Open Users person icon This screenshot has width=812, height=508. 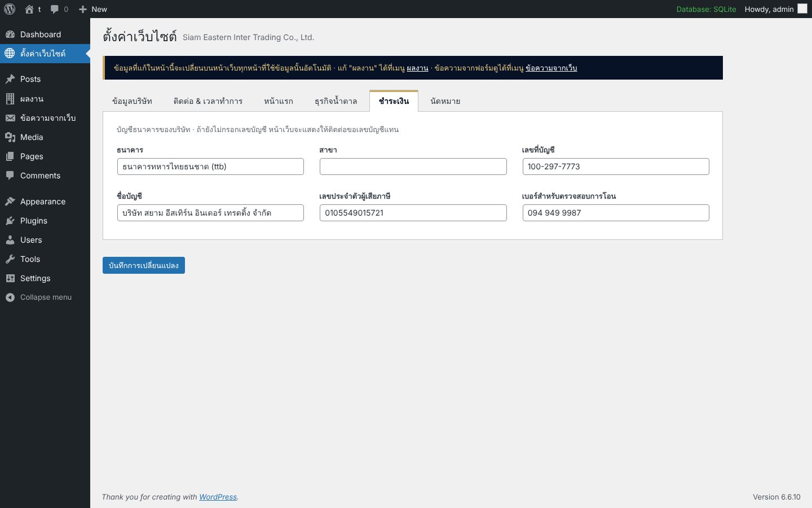[10, 240]
